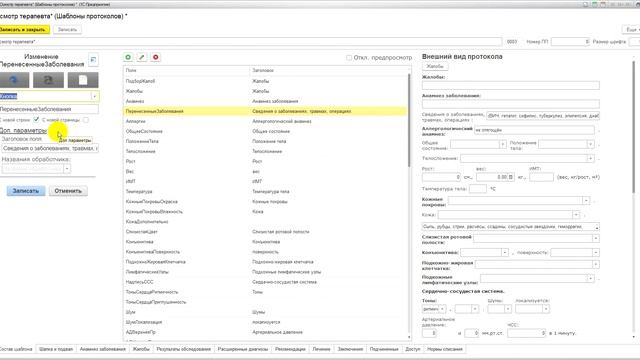This screenshot has height=360, width=640.
Task: Click blue 'Записать' button in edit panel
Action: (26, 191)
